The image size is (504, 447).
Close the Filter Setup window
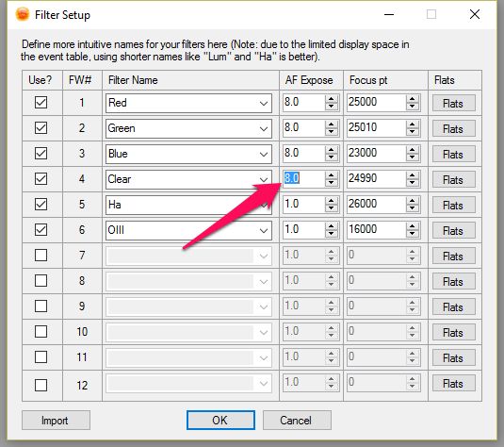click(475, 14)
